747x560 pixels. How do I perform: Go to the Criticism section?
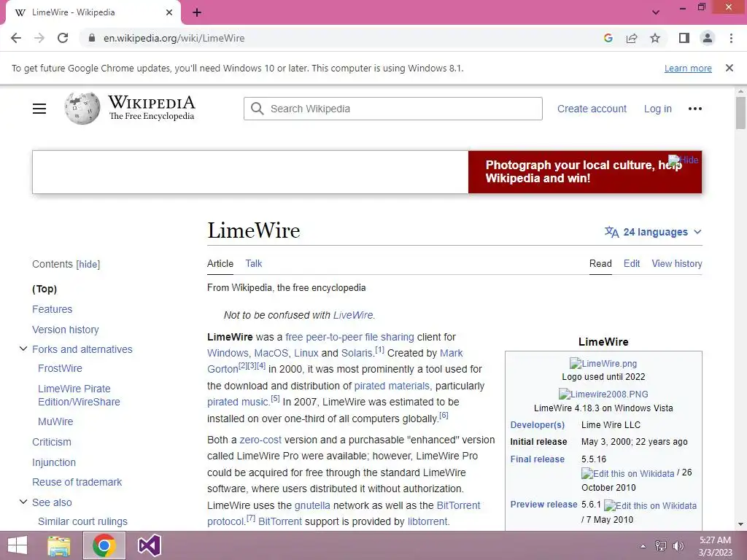[x=52, y=442]
